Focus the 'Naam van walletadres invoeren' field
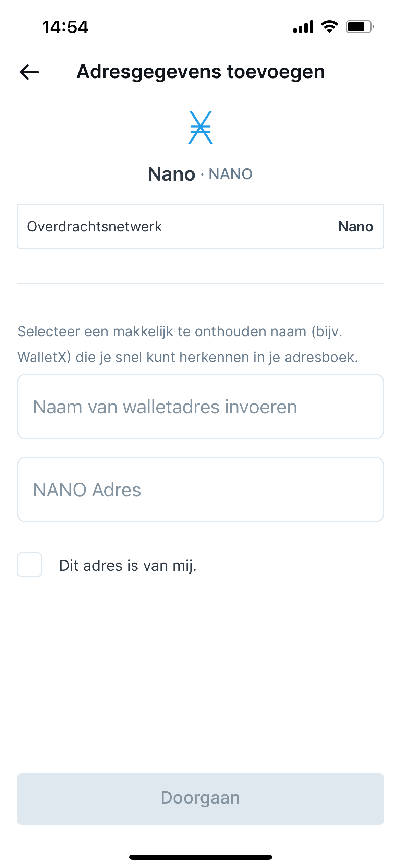The height and width of the screenshot is (868, 401). point(200,407)
